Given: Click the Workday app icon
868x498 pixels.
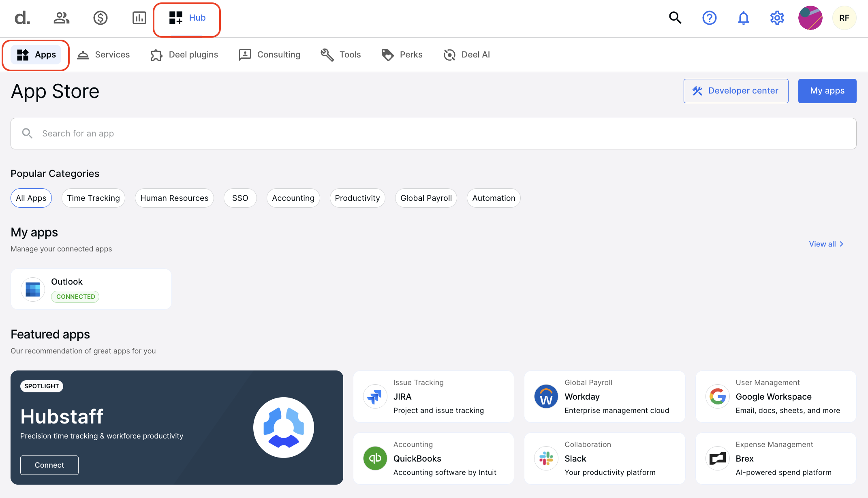Looking at the screenshot, I should [x=546, y=397].
